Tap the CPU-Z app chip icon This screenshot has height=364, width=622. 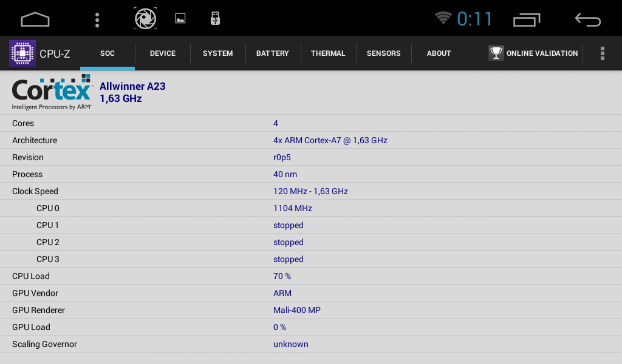(x=22, y=53)
